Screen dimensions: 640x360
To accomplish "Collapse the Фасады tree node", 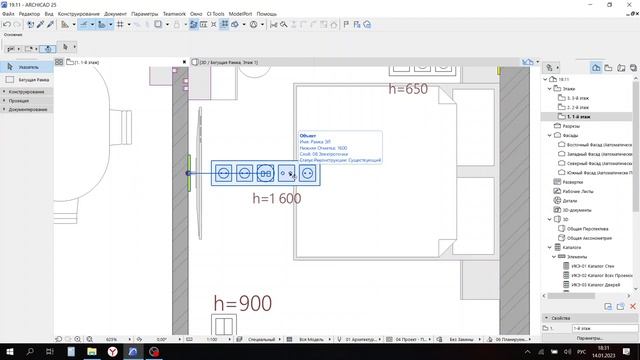I will 549,135.
